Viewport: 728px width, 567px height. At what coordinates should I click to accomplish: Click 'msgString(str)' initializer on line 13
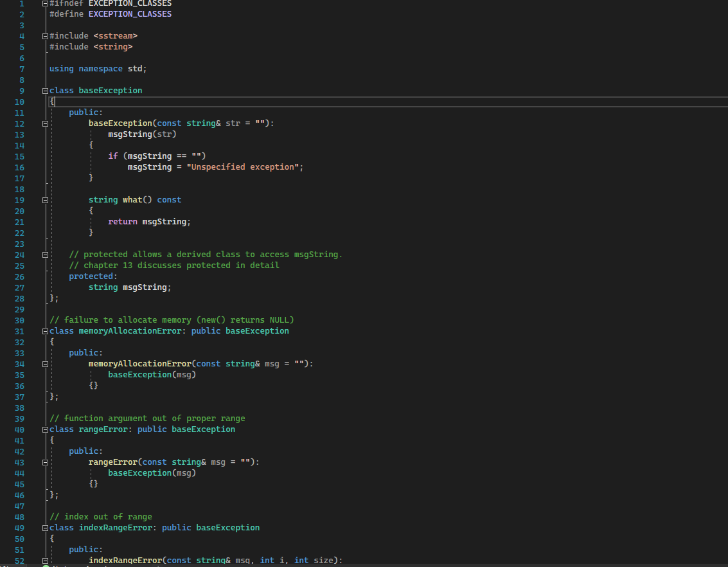click(142, 134)
